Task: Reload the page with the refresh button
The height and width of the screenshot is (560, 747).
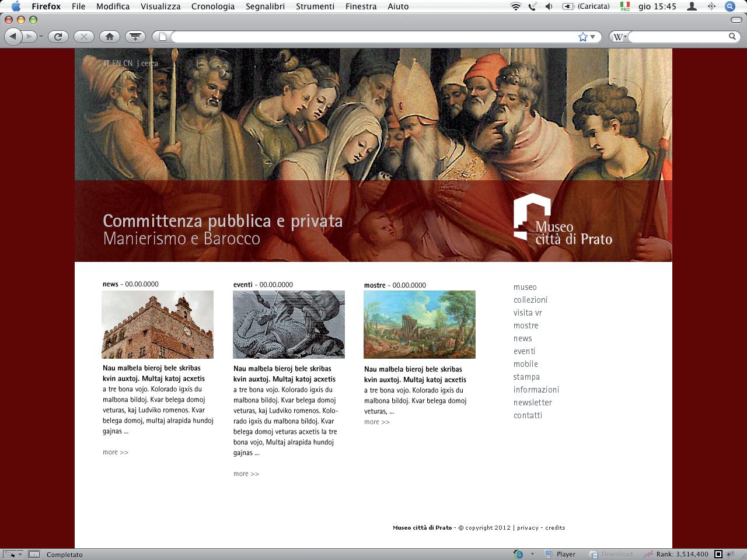Action: coord(58,37)
